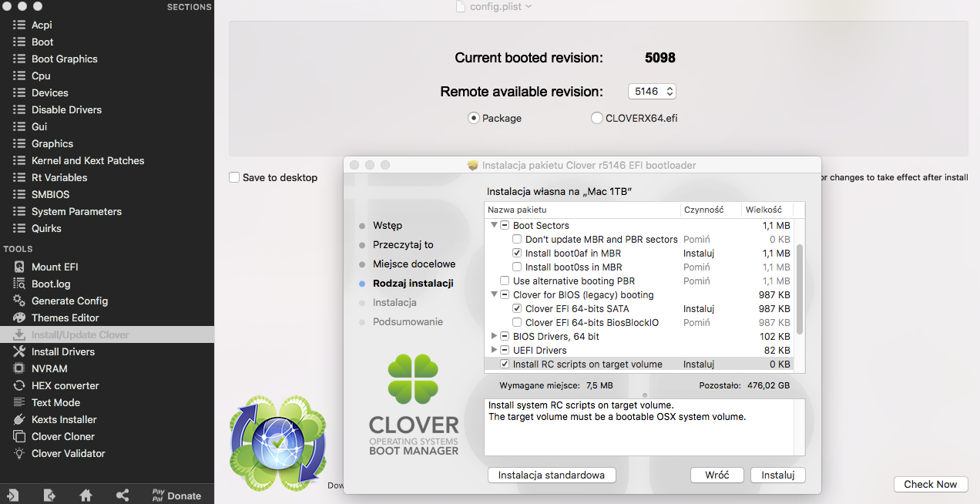980x504 pixels.
Task: Click the share icon in bottom bar
Action: click(123, 495)
